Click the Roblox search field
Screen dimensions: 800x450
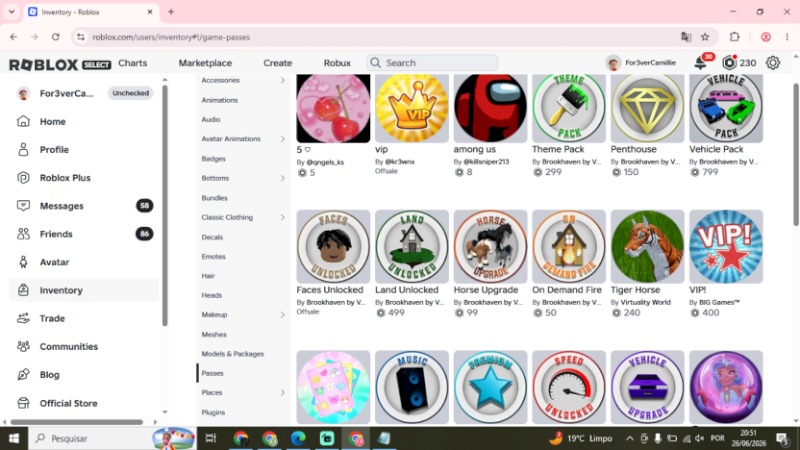432,63
